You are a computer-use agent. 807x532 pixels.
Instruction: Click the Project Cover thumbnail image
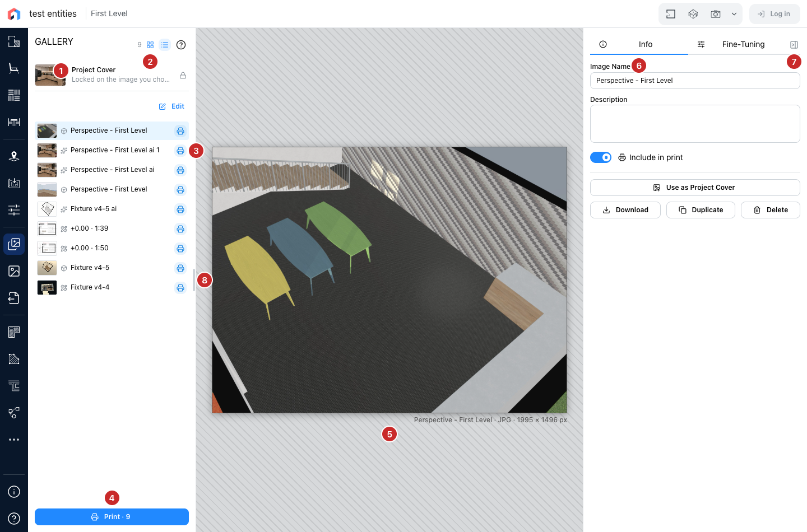(x=50, y=74)
